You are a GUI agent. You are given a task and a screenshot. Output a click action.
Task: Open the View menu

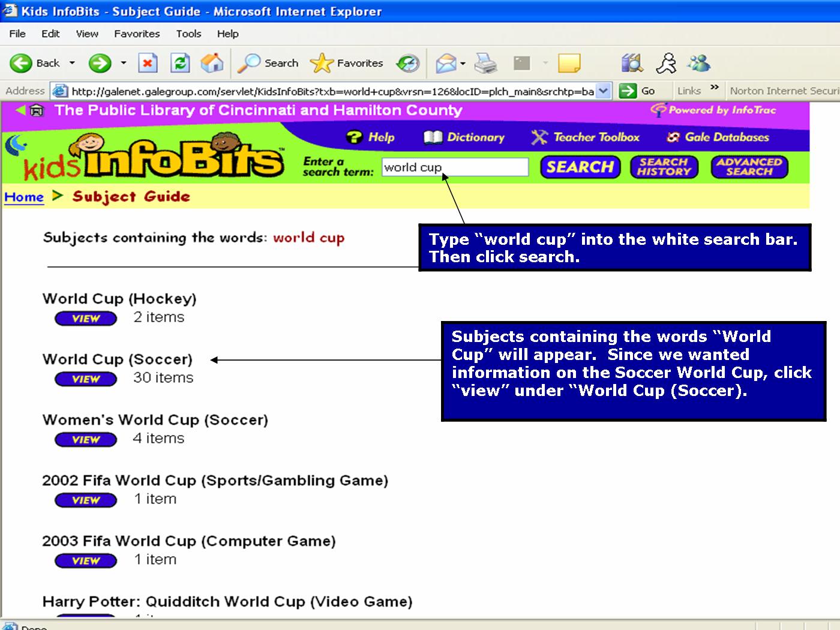tap(87, 34)
